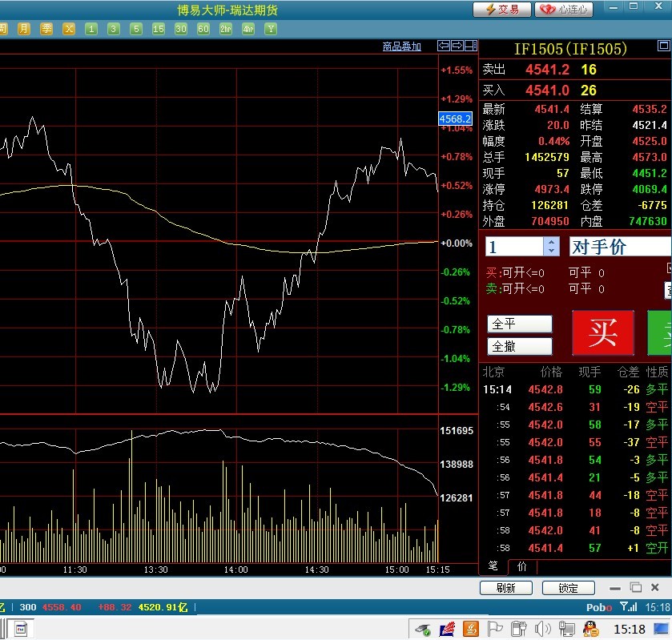Switch chart to 15-minute period

click(x=159, y=29)
